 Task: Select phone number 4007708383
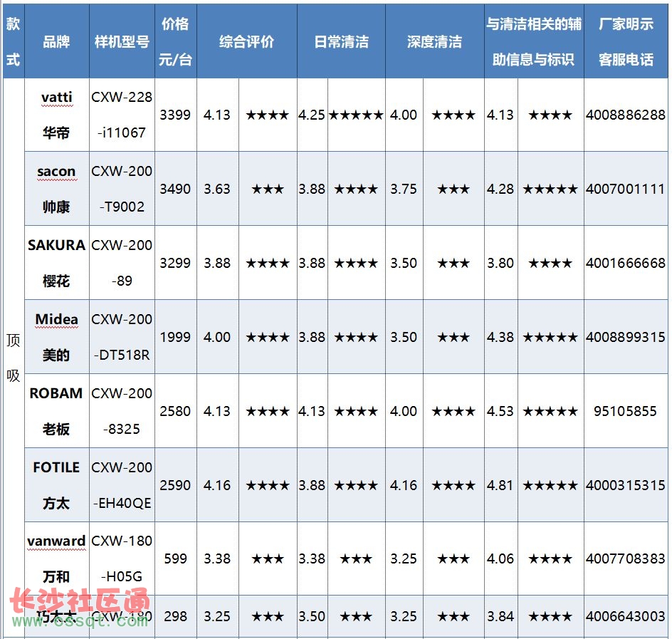pyautogui.click(x=626, y=559)
